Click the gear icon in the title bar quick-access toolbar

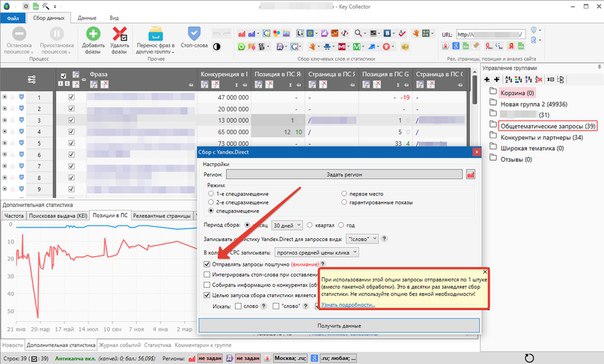pyautogui.click(x=25, y=6)
